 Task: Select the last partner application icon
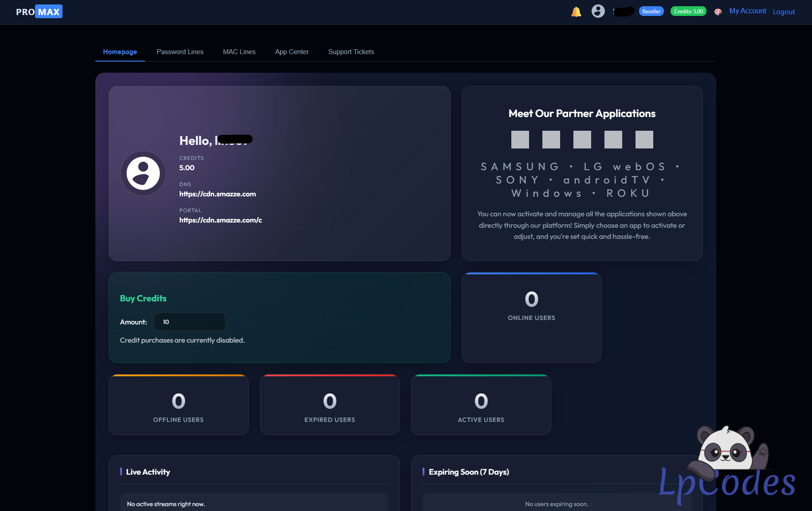click(644, 140)
